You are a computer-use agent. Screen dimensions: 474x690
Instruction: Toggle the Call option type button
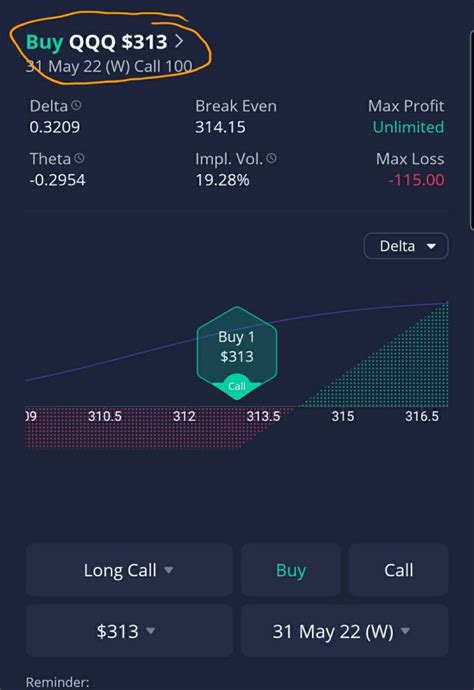[398, 570]
